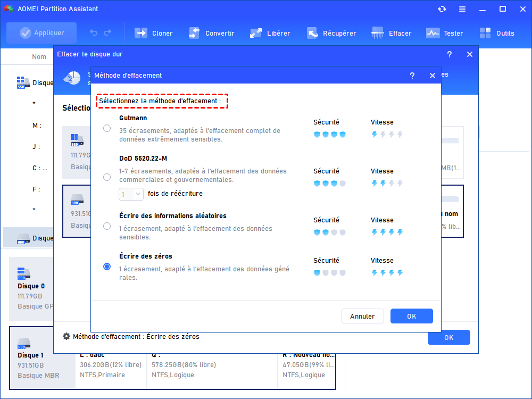The image size is (532, 399).
Task: Click help icon of Méthode d'effacement dialog
Action: tap(412, 76)
